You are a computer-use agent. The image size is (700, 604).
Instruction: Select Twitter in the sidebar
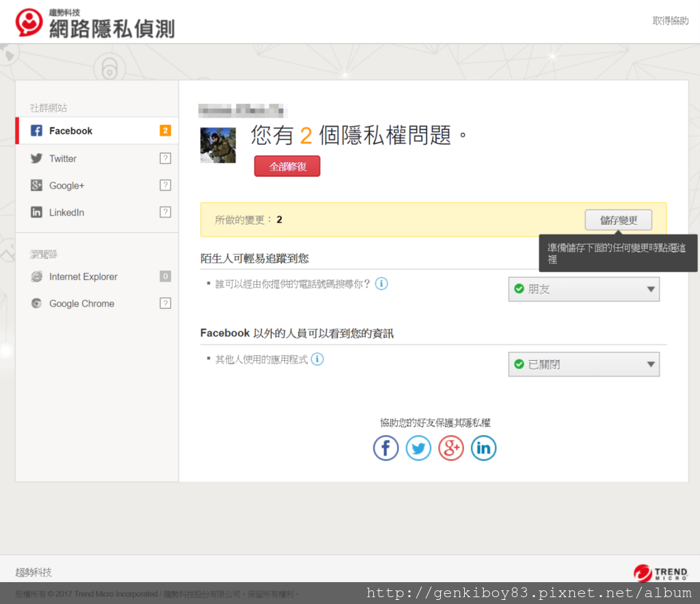click(97, 159)
